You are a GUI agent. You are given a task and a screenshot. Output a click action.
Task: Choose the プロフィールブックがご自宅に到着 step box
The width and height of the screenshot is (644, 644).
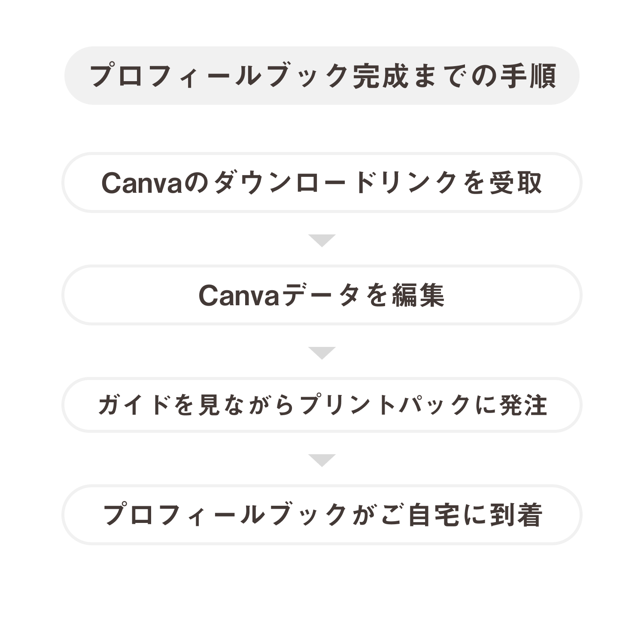tap(322, 515)
